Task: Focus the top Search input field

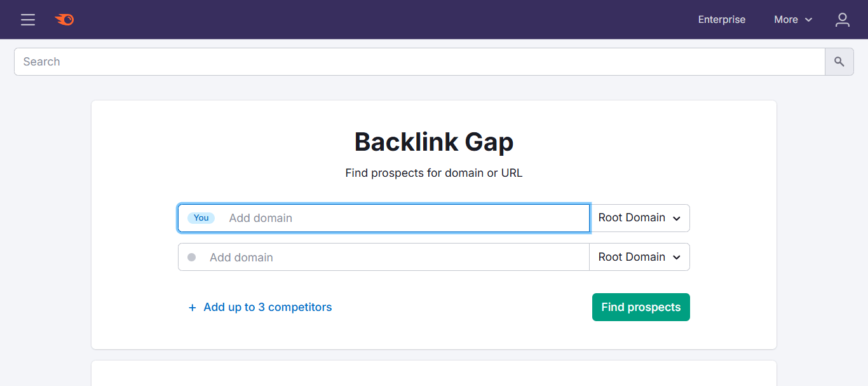Action: tap(419, 62)
